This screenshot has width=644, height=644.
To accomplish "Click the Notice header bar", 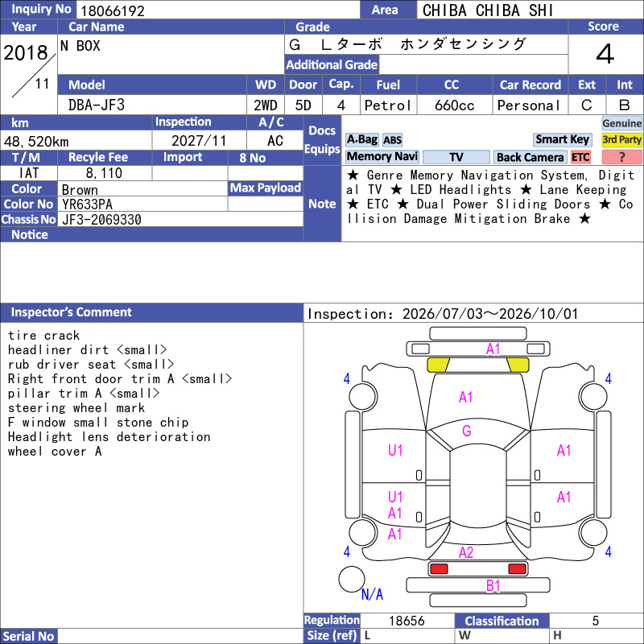I will click(x=151, y=234).
